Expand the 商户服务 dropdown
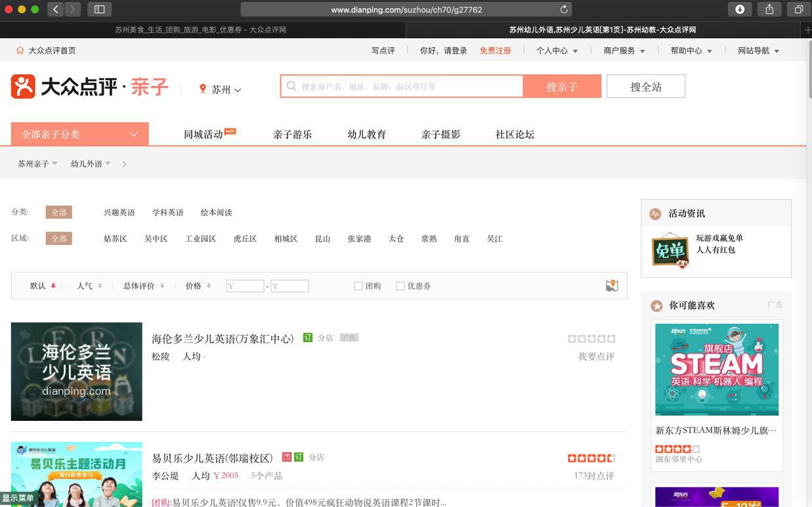The image size is (812, 507). pyautogui.click(x=624, y=51)
